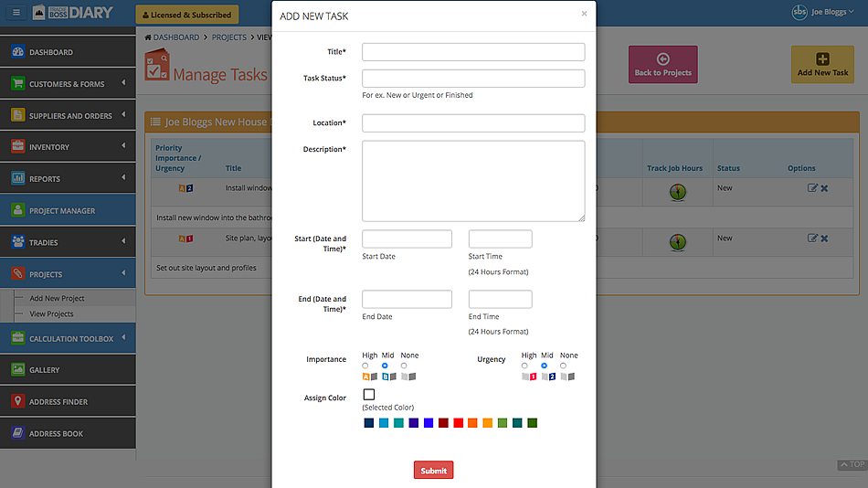
Task: Open Project Manager in sidebar
Action: click(62, 211)
